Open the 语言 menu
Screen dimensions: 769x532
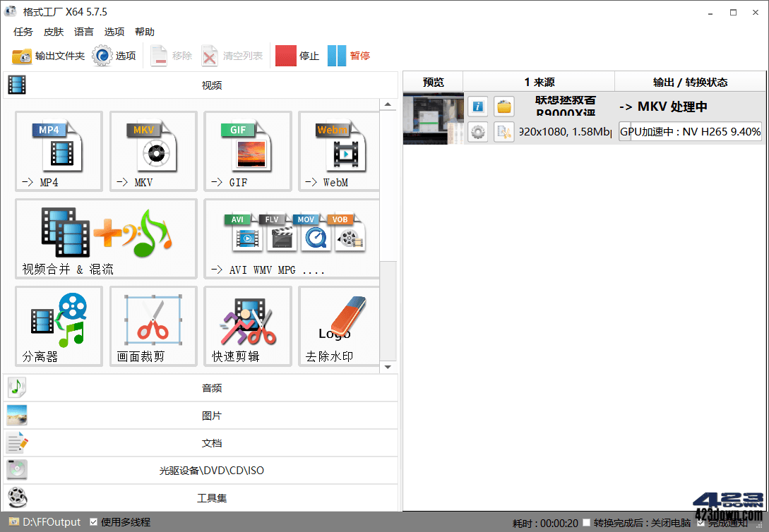click(x=84, y=32)
